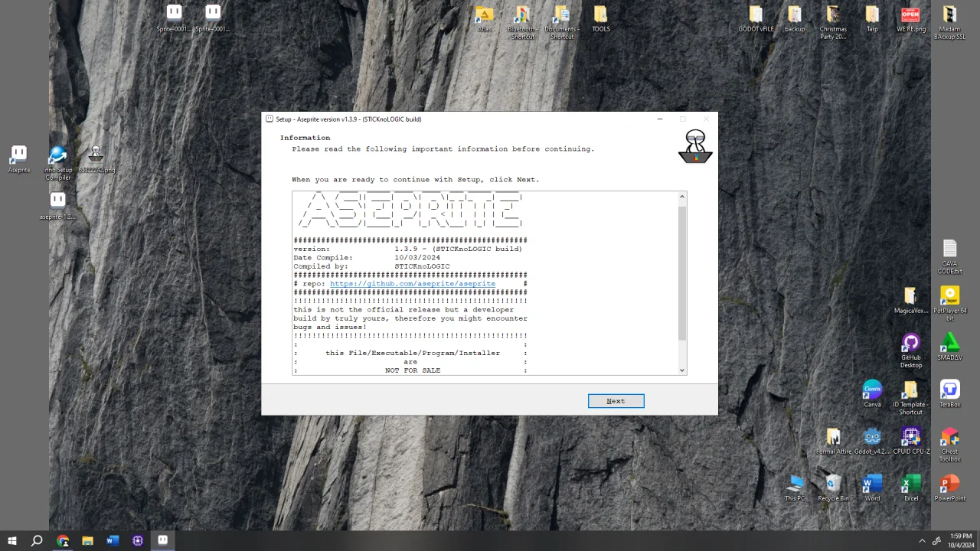Screen dimensions: 980x551
Task: Select the TOOLS folder
Action: pos(601,20)
